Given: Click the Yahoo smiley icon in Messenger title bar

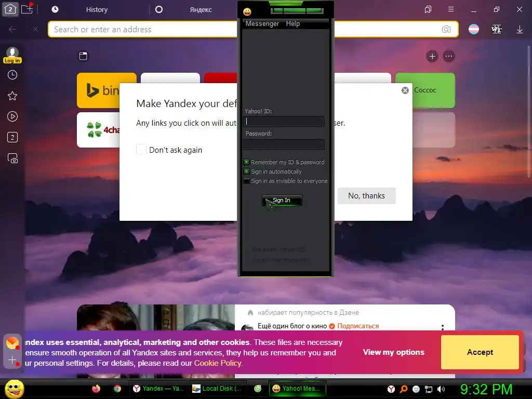Looking at the screenshot, I should pos(247,12).
